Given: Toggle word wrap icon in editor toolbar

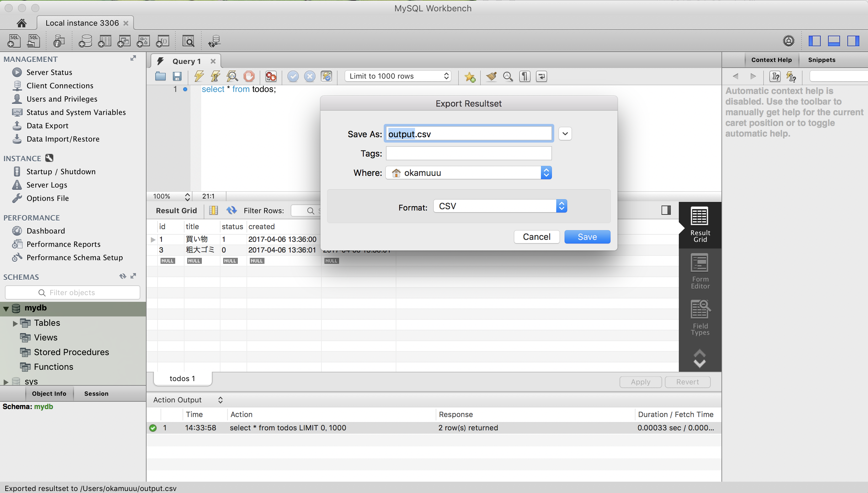Looking at the screenshot, I should [x=542, y=76].
